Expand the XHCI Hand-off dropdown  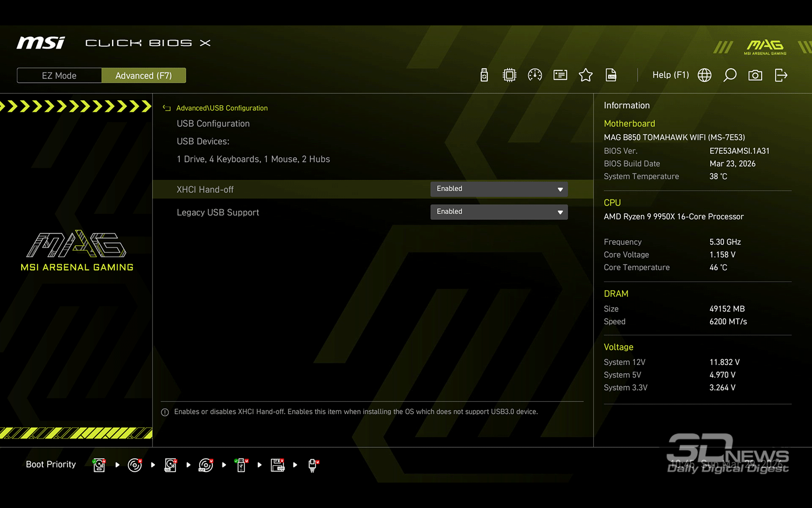point(499,189)
